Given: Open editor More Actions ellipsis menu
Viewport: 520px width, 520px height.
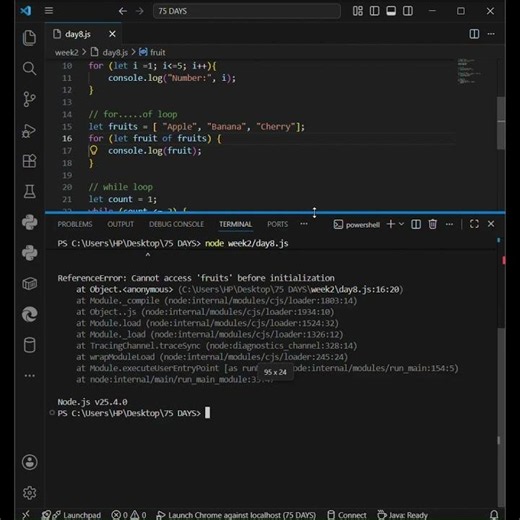Looking at the screenshot, I should pos(491,34).
